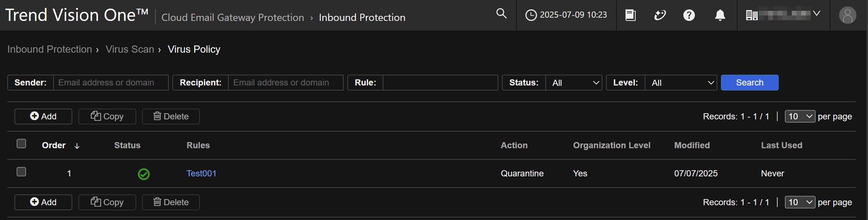868x220 pixels.
Task: Click the clock icon beside the timestamp
Action: pyautogui.click(x=530, y=15)
